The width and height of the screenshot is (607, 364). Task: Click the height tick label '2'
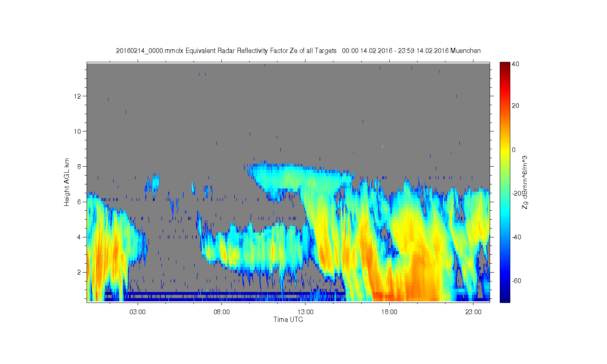(80, 272)
